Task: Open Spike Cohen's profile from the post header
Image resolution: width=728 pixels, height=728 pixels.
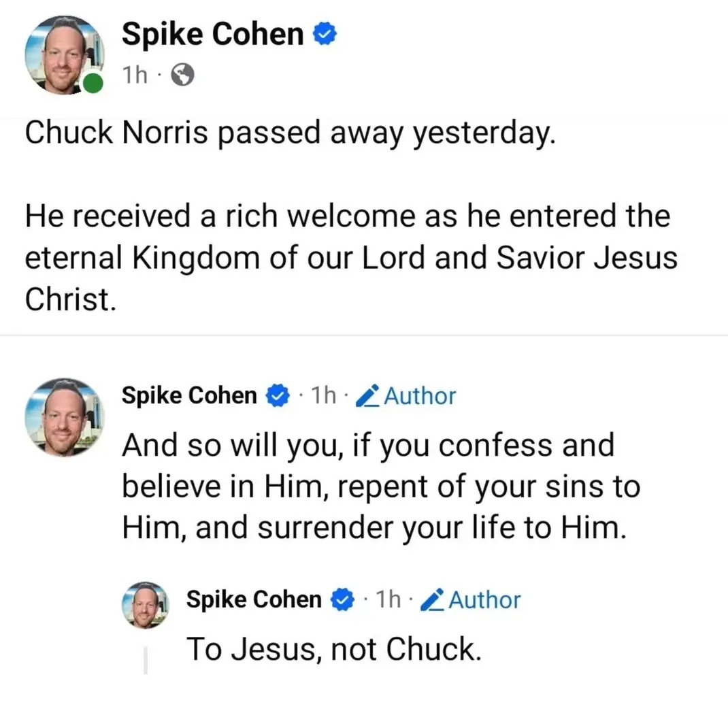Action: 211,33
